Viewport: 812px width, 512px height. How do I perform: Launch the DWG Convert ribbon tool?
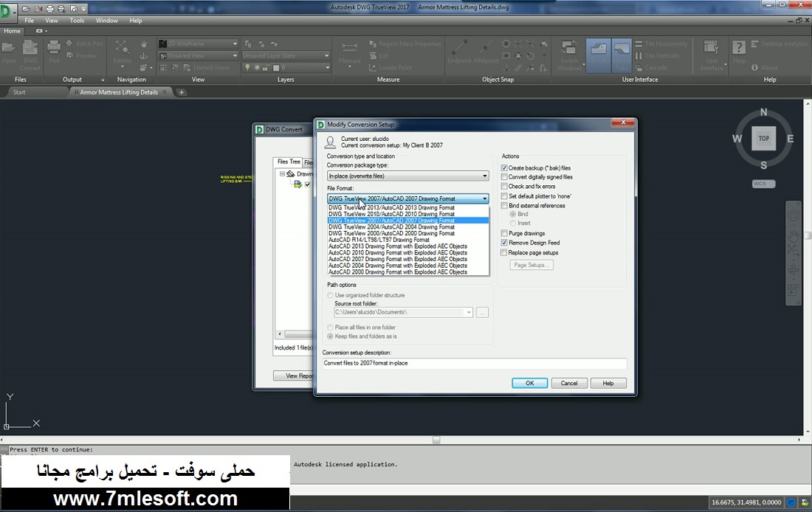30,54
